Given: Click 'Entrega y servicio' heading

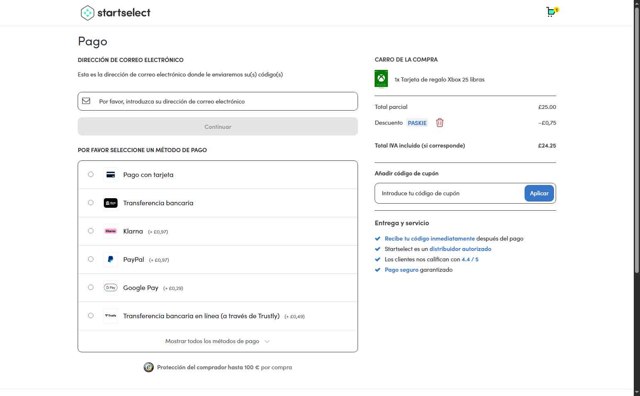Looking at the screenshot, I should [402, 223].
